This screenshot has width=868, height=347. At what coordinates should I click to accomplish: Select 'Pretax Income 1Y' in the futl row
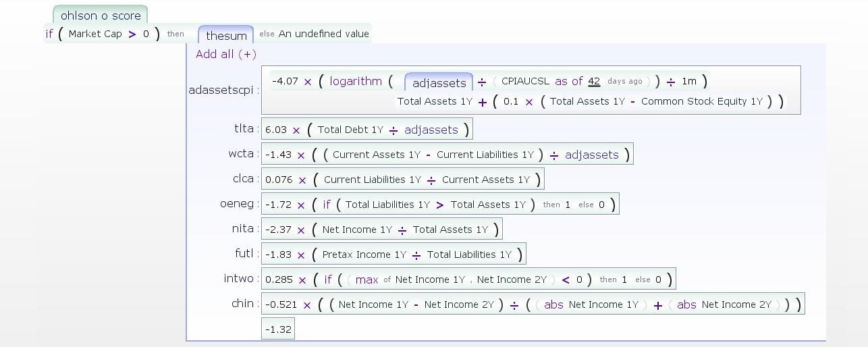(364, 255)
